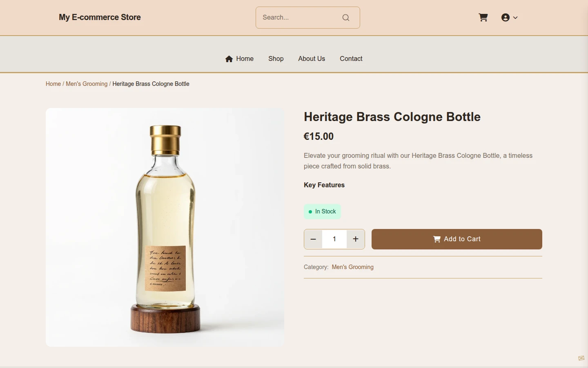
Task: Click the search magnifier icon
Action: coord(346,18)
